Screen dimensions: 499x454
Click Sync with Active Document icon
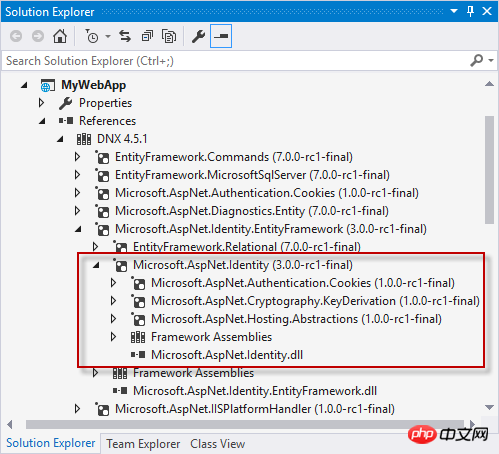pos(125,36)
